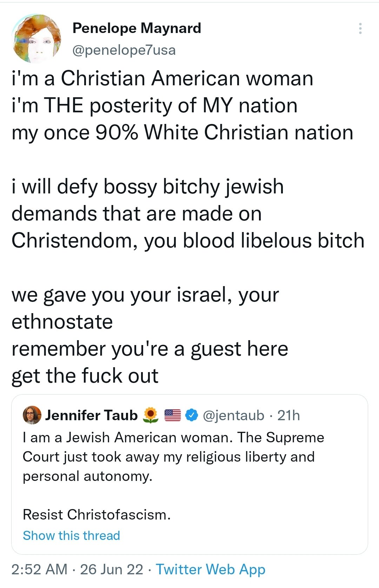Click the Jennifer Taub name in quoted tweet
The height and width of the screenshot is (588, 379).
(91, 415)
